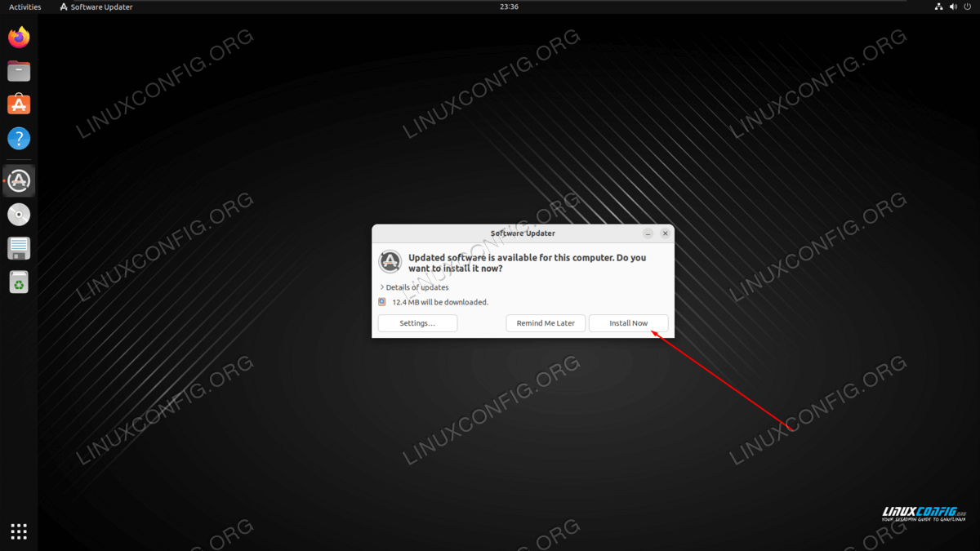
Task: Click the Install Now button
Action: [629, 323]
